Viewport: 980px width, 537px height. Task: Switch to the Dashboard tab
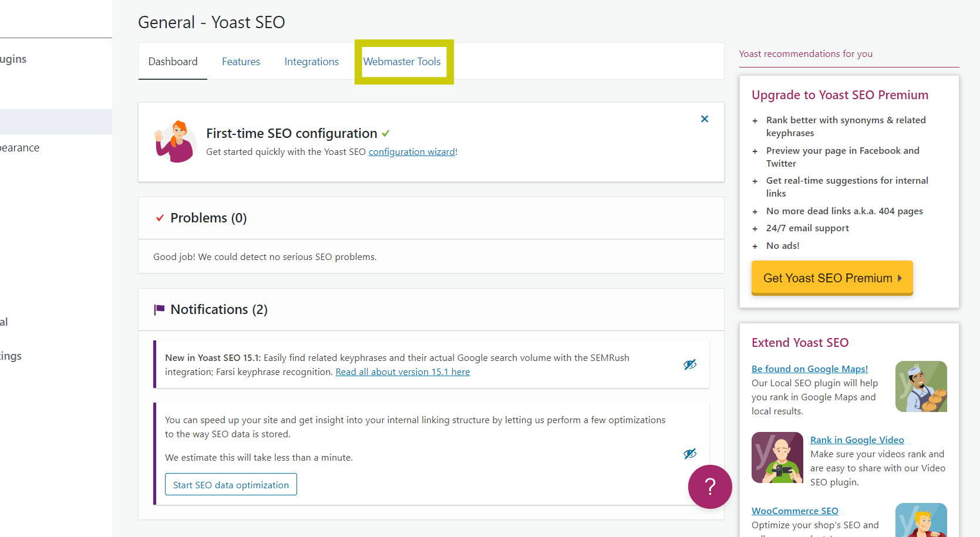[173, 62]
